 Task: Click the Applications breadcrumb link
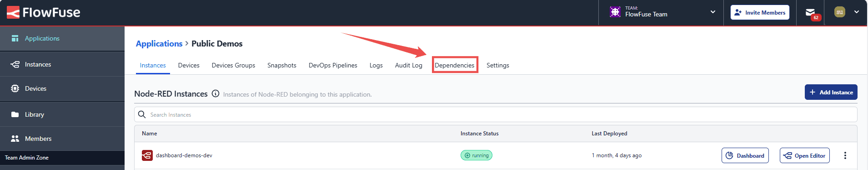pyautogui.click(x=159, y=44)
